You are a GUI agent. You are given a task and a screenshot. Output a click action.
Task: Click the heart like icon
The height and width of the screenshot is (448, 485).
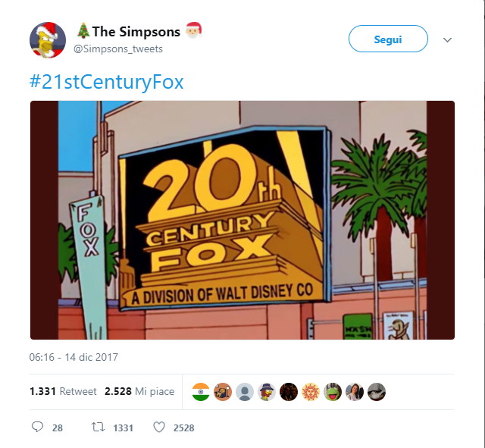click(x=159, y=428)
